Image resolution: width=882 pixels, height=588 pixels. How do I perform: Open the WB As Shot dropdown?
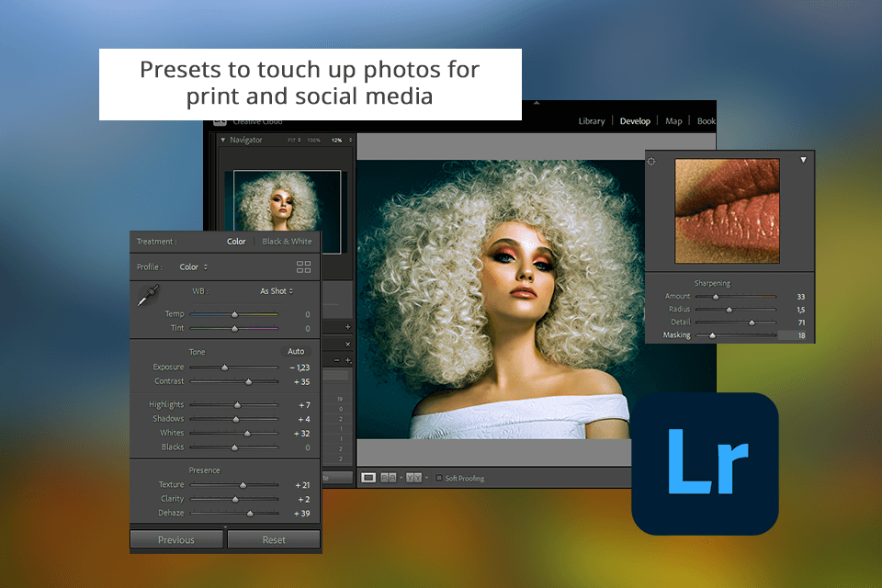(277, 291)
